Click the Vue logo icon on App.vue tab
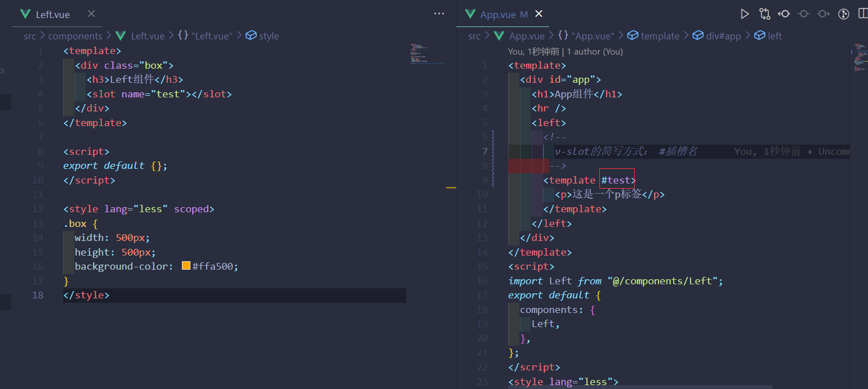The height and width of the screenshot is (389, 868). 470,14
